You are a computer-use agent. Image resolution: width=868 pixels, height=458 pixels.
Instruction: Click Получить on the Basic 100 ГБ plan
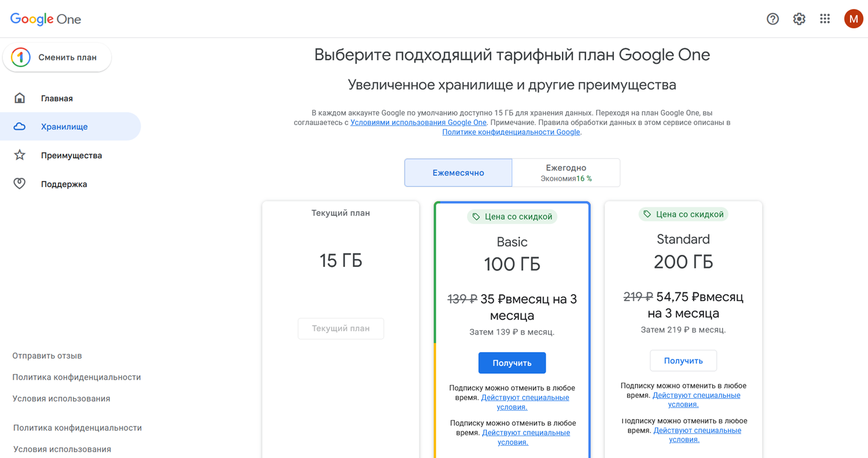(512, 363)
